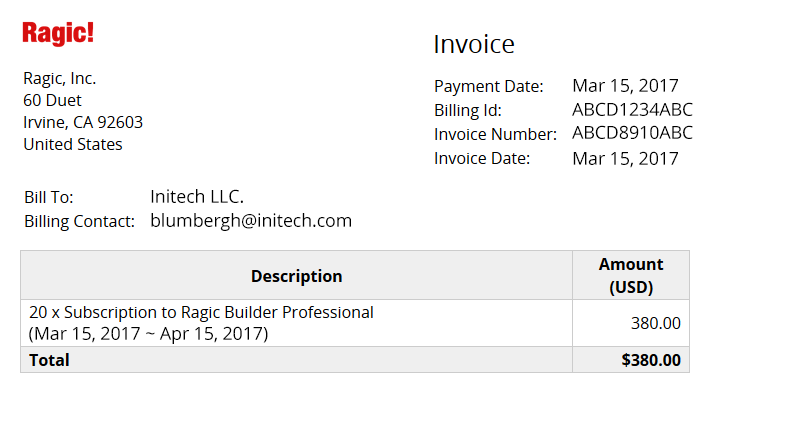The width and height of the screenshot is (789, 438).
Task: Select the Ragic Builder Professional subscription line
Action: (x=201, y=323)
